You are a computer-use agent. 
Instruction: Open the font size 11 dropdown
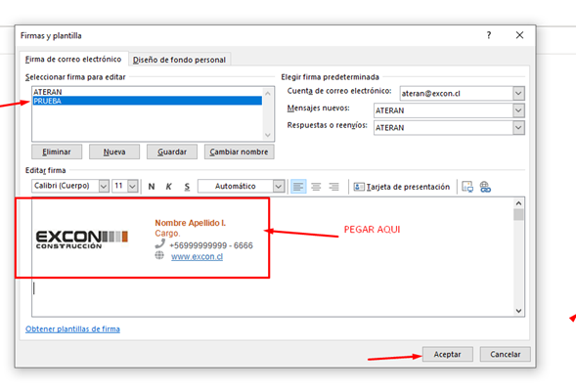pyautogui.click(x=133, y=187)
